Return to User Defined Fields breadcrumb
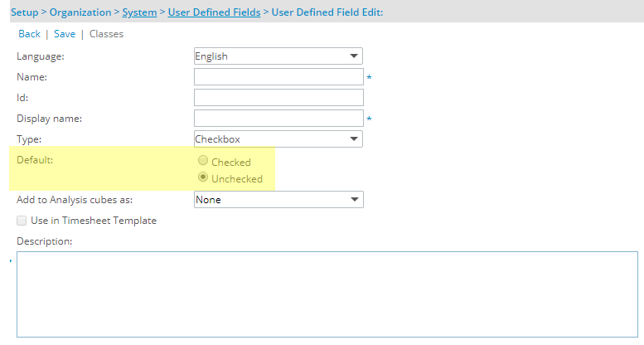644x345 pixels. (214, 12)
